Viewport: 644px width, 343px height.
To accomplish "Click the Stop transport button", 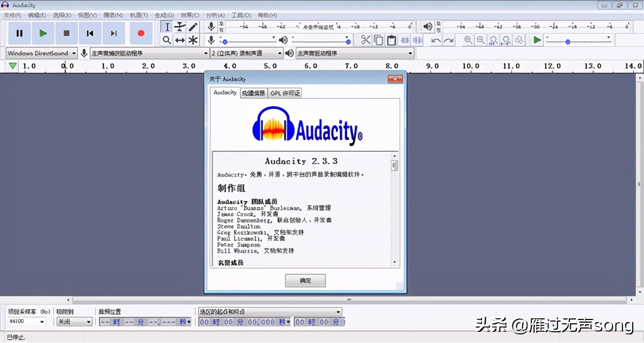I will point(67,33).
